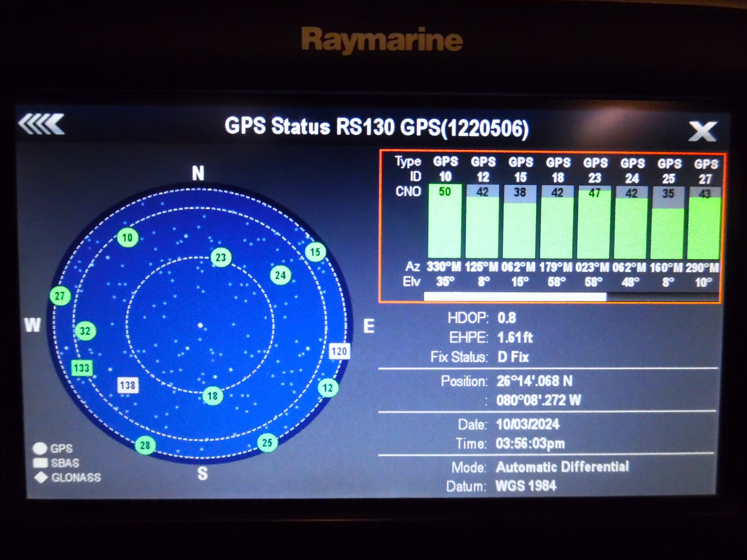Viewport: 747px width, 560px height.
Task: Click the Fix Status value D Fix
Action: (x=513, y=357)
